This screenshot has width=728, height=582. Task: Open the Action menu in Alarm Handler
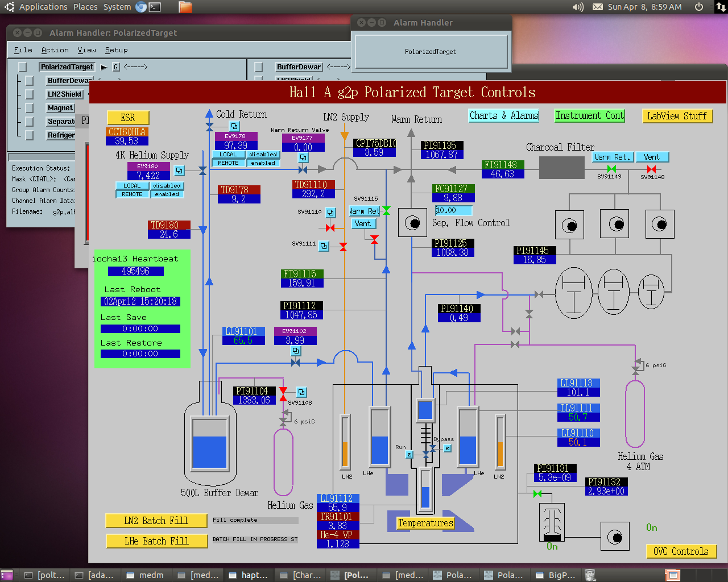point(55,50)
